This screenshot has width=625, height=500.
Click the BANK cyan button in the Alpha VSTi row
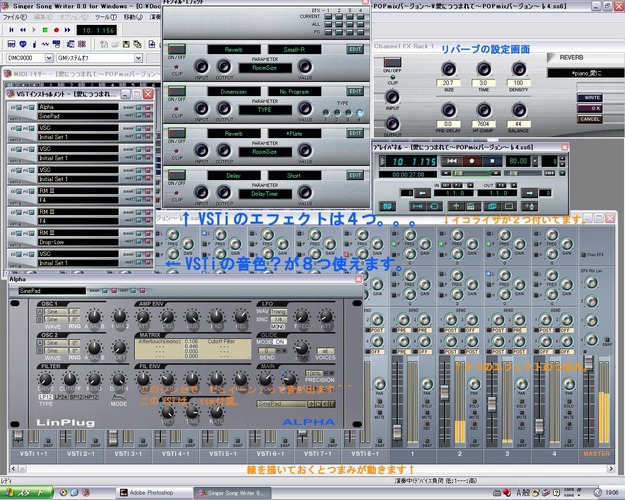pos(138,107)
